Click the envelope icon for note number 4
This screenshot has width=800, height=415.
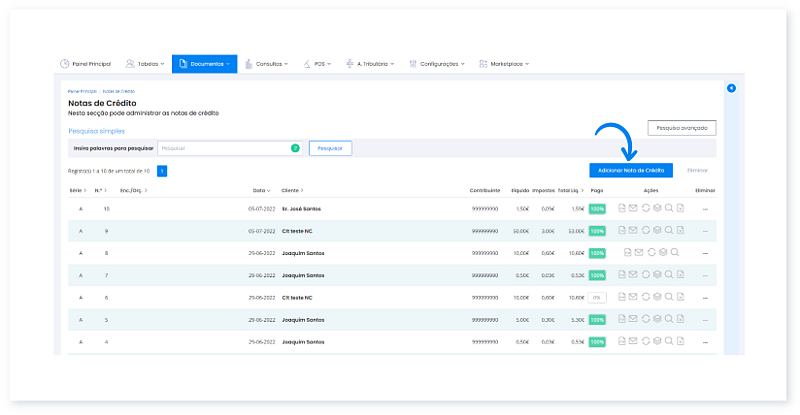(633, 341)
